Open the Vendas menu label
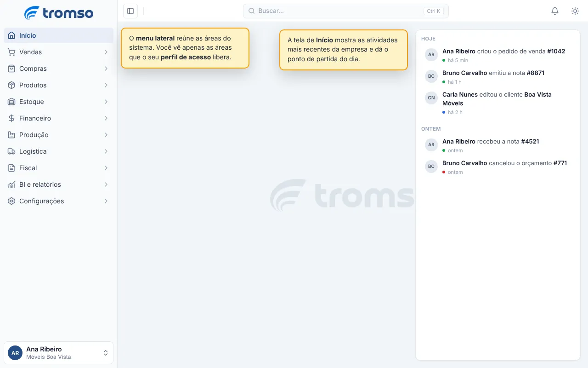Image resolution: width=588 pixels, height=368 pixels. point(30,52)
